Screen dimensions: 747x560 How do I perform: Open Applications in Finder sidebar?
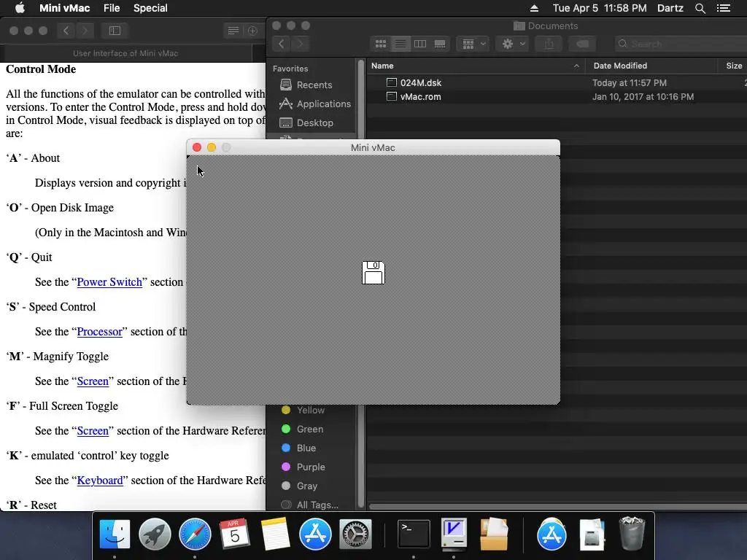tap(315, 104)
